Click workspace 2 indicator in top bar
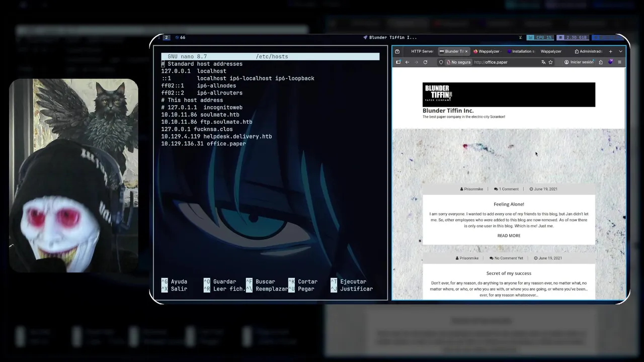Image resolution: width=644 pixels, height=362 pixels. 166,37
